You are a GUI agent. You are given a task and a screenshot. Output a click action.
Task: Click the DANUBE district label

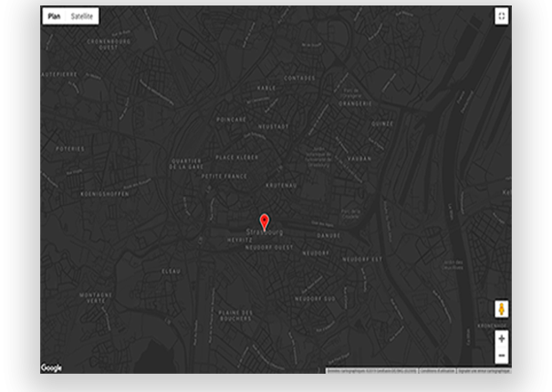pyautogui.click(x=328, y=235)
